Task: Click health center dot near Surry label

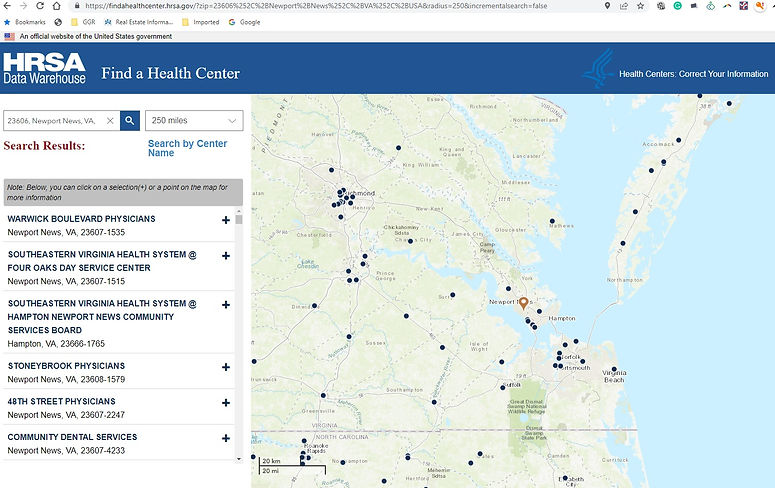Action: click(x=452, y=295)
